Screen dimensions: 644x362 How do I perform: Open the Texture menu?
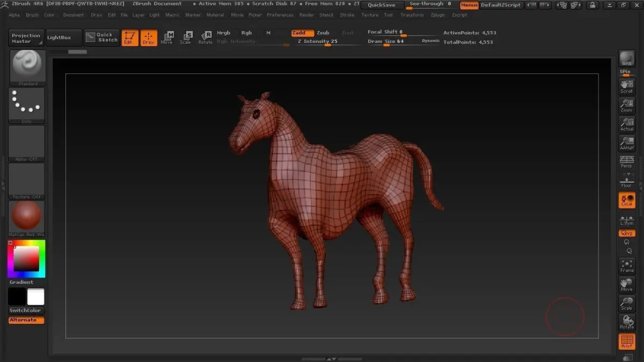(x=370, y=15)
